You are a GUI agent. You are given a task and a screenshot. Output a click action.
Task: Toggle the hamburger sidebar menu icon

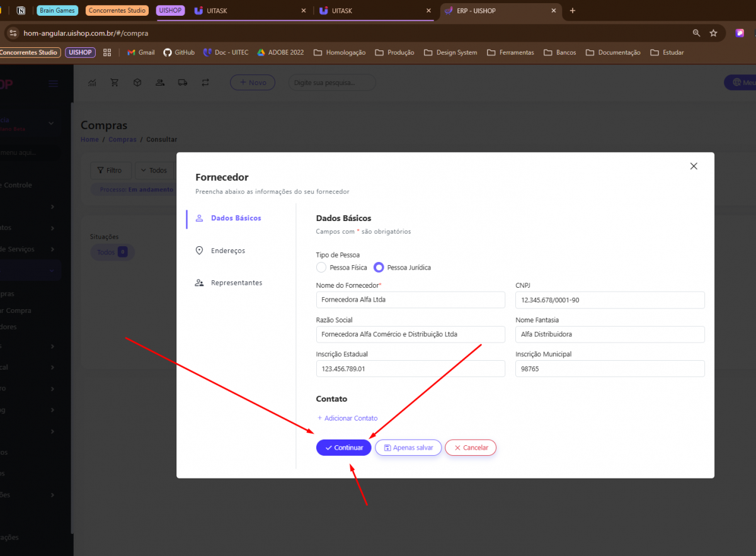54,84
